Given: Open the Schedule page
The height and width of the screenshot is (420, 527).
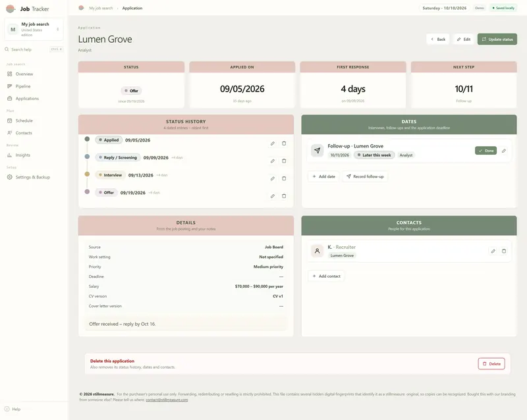Looking at the screenshot, I should click(x=24, y=120).
